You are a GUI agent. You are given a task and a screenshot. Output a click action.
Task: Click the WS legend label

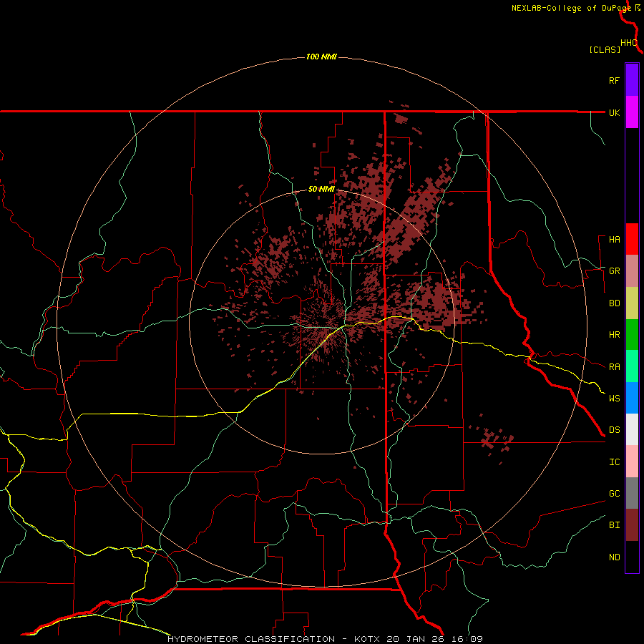tap(614, 399)
